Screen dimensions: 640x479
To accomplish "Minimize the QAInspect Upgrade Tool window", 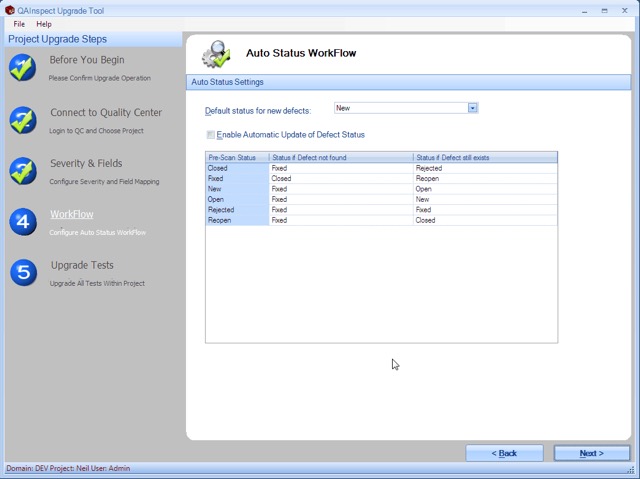I will click(585, 11).
